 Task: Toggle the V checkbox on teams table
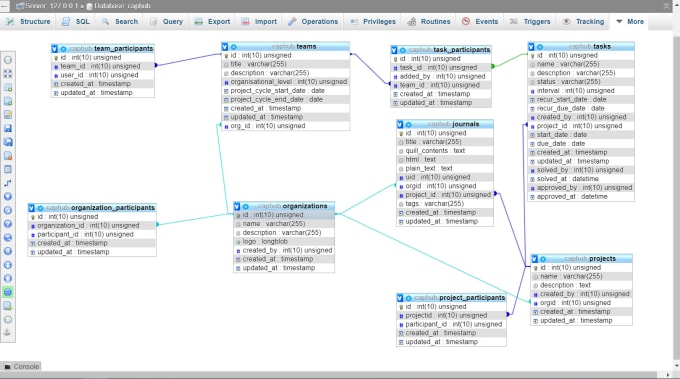pyautogui.click(x=225, y=46)
